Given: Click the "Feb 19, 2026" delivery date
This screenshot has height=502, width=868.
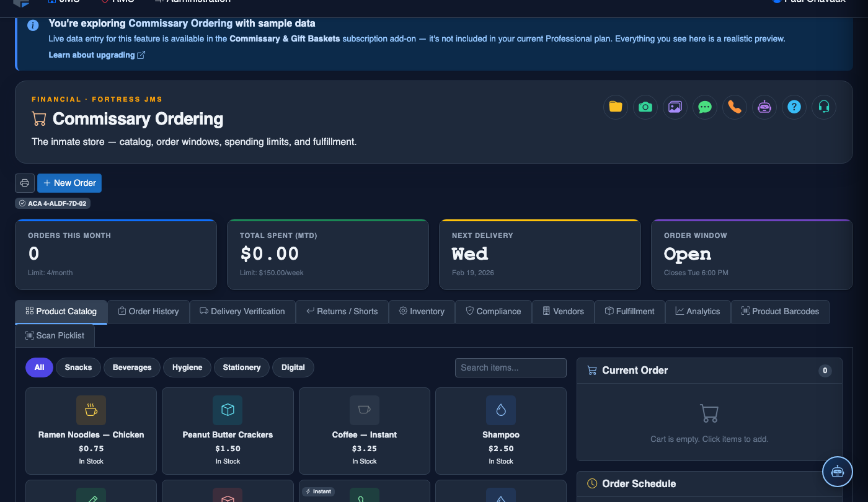Looking at the screenshot, I should (473, 273).
